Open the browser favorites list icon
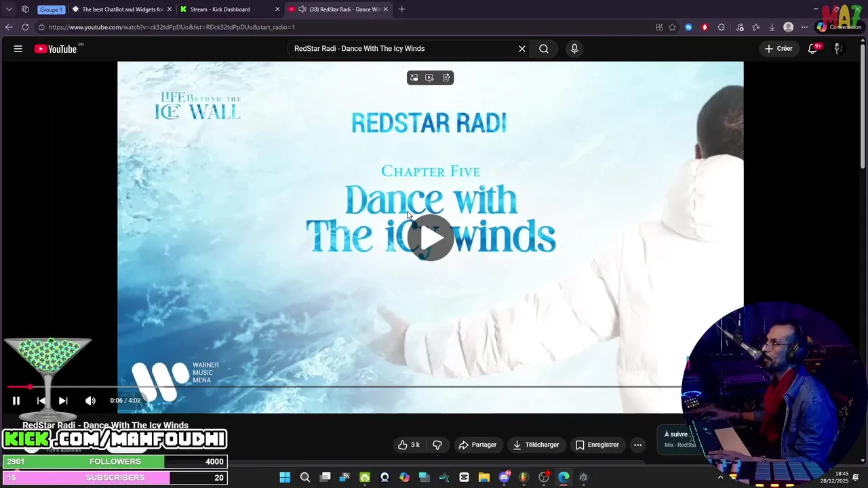Viewport: 868px width, 488px height. pos(755,27)
